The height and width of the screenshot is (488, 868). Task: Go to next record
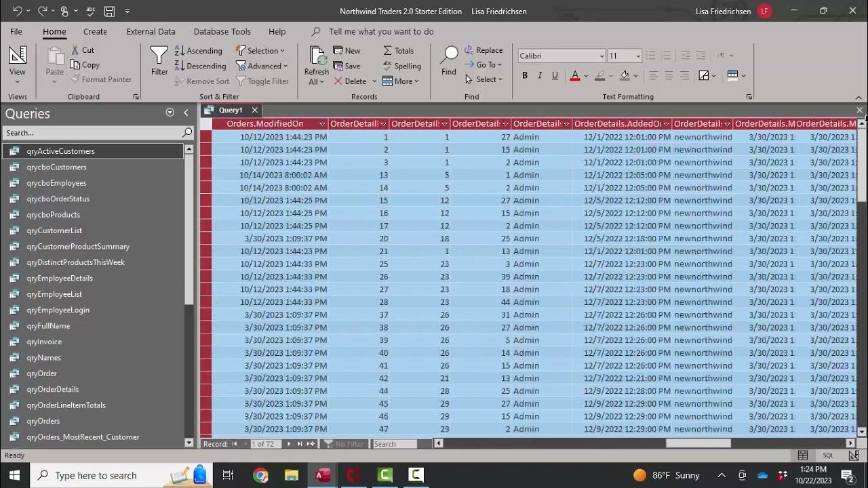click(289, 444)
